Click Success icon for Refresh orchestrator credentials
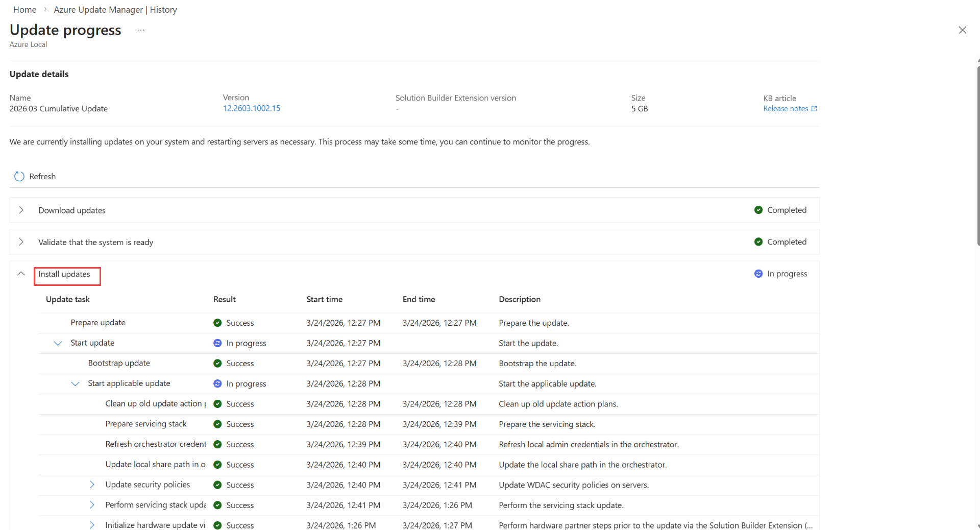Viewport: 980px width, 530px height. tap(217, 444)
